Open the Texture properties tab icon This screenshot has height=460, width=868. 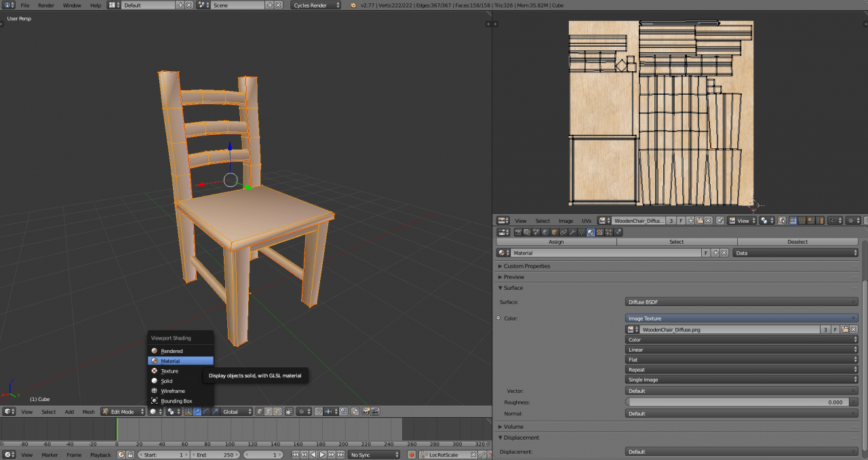pyautogui.click(x=599, y=232)
